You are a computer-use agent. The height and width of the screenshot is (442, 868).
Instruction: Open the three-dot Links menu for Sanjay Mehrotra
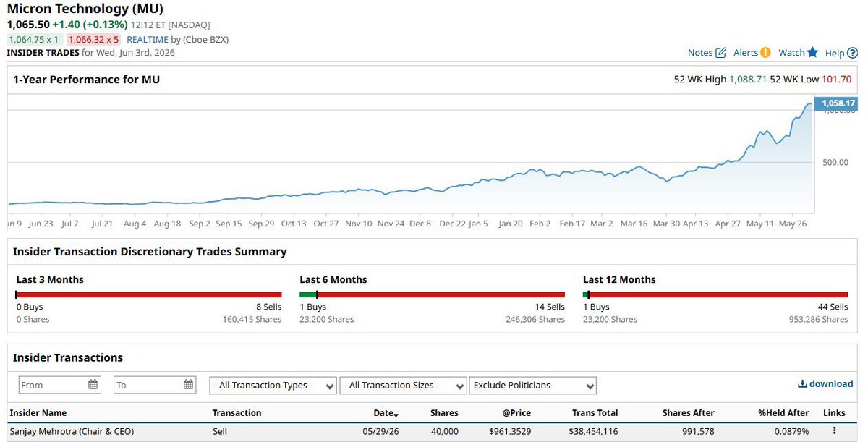click(x=834, y=431)
